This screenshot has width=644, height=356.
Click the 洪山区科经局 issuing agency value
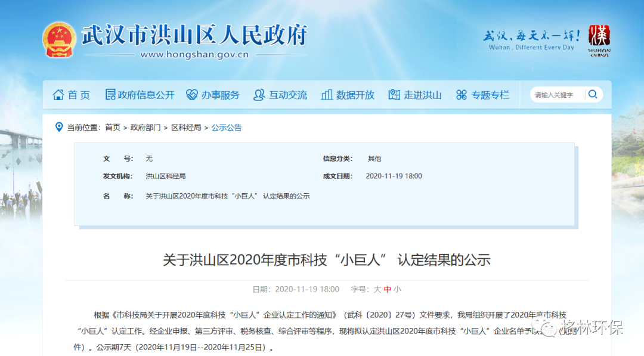pos(166,176)
